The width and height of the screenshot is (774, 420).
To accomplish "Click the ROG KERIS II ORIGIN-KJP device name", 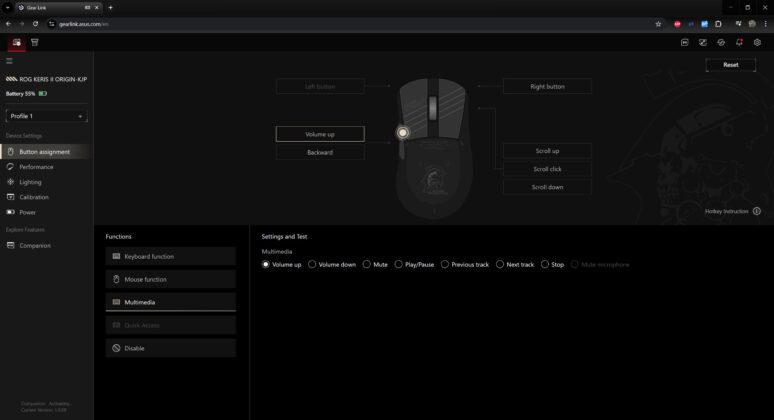I will (53, 79).
